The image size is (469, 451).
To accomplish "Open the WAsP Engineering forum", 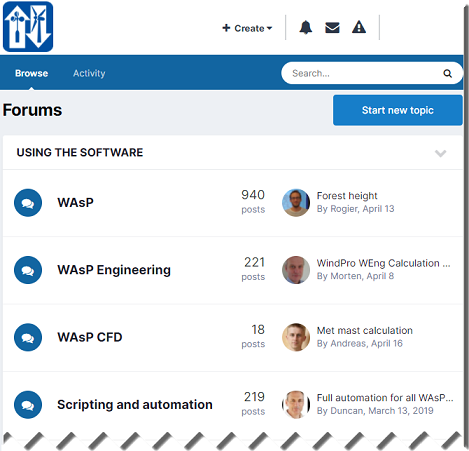I will pos(114,270).
